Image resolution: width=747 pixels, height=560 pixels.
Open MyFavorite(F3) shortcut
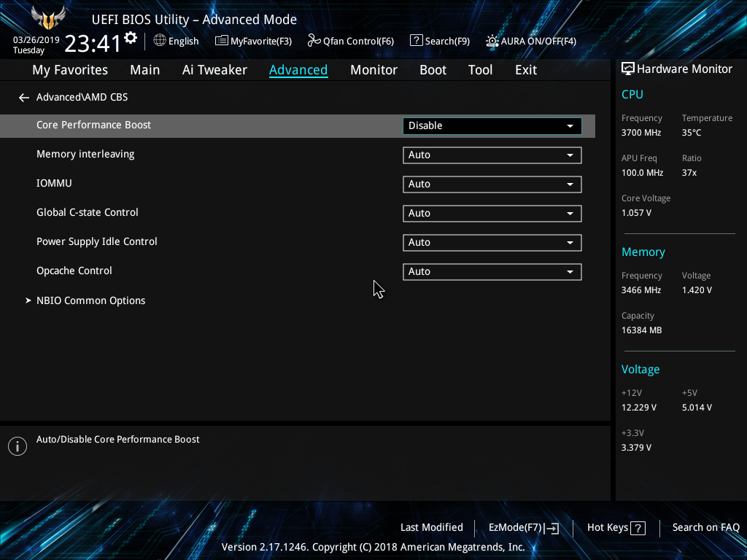(x=253, y=41)
